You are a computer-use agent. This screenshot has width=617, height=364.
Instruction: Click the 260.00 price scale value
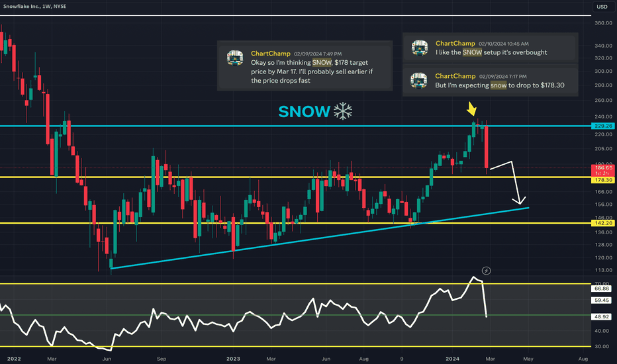click(x=603, y=101)
